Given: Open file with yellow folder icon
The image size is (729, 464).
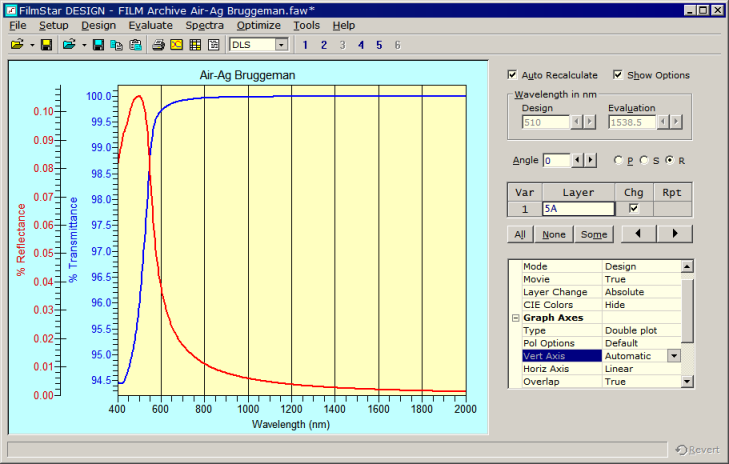Looking at the screenshot, I should click(17, 45).
